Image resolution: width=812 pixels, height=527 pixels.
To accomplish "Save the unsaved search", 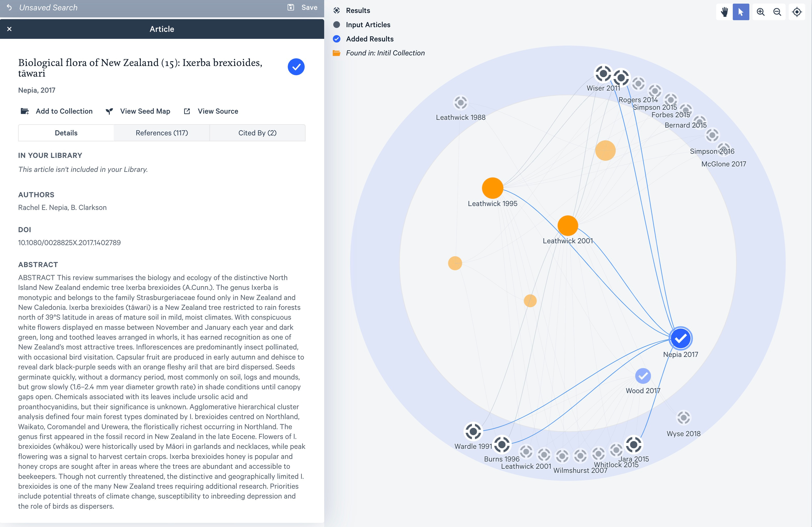I will (x=303, y=8).
